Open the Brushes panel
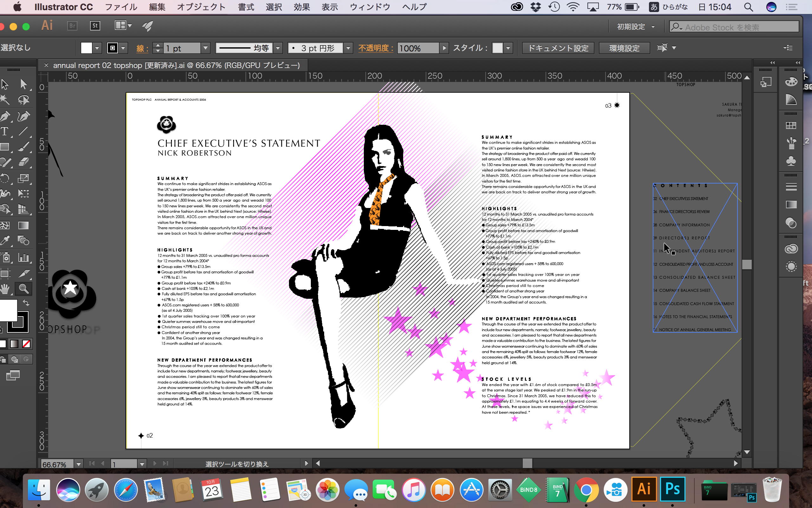 (x=791, y=144)
